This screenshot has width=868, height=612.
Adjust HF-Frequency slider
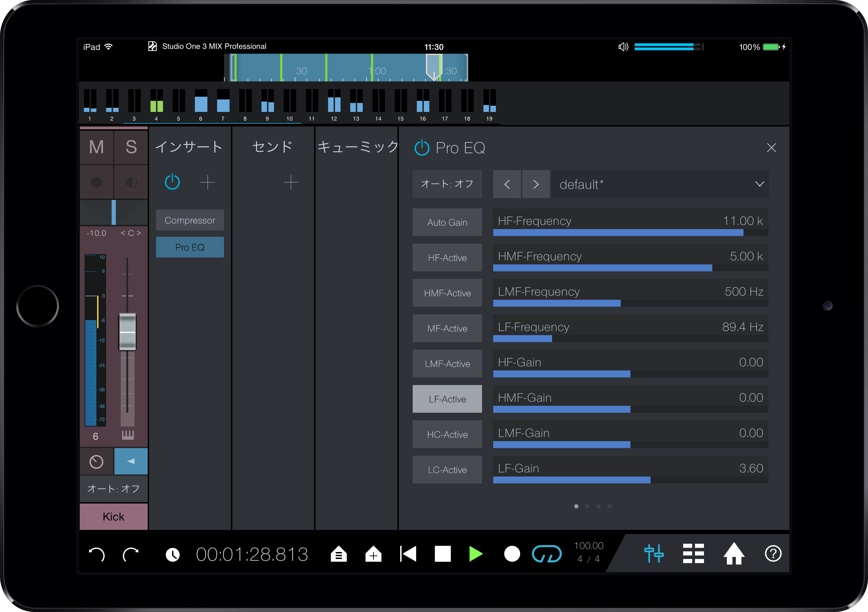[630, 222]
